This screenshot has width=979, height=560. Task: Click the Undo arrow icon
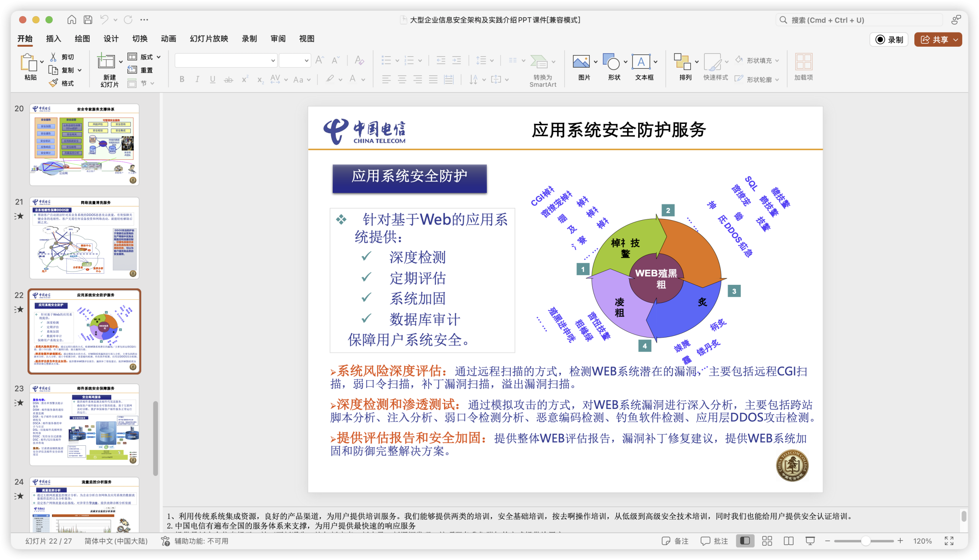pyautogui.click(x=104, y=19)
